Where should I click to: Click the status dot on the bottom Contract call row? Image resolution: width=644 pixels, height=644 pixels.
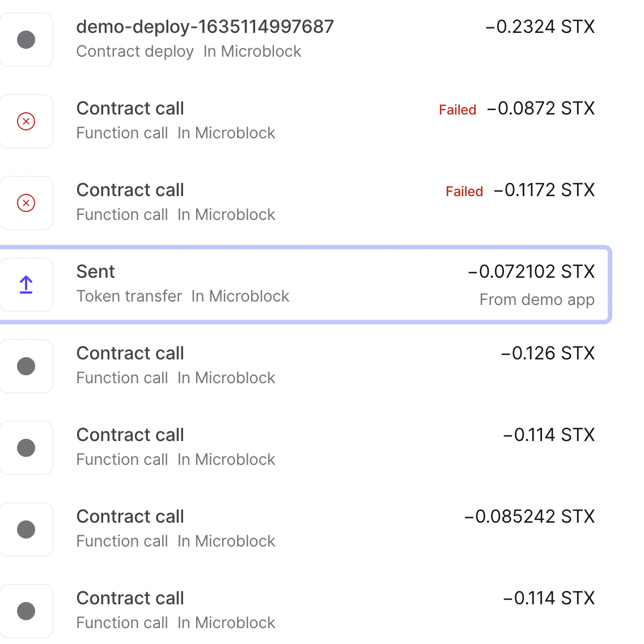click(26, 611)
